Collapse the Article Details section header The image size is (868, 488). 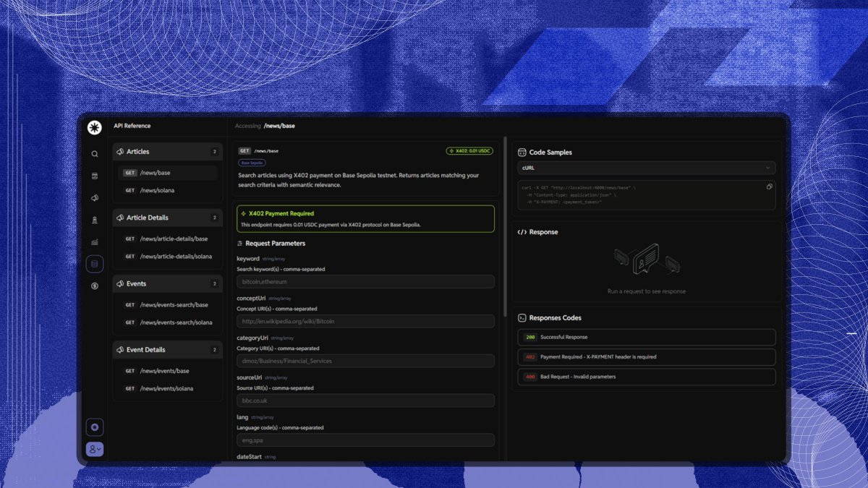point(168,218)
